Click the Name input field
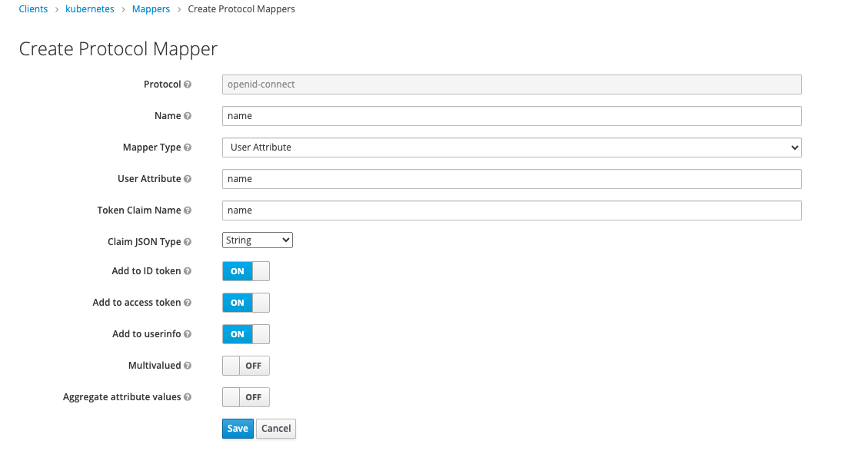Image resolution: width=868 pixels, height=454 pixels. pos(511,116)
